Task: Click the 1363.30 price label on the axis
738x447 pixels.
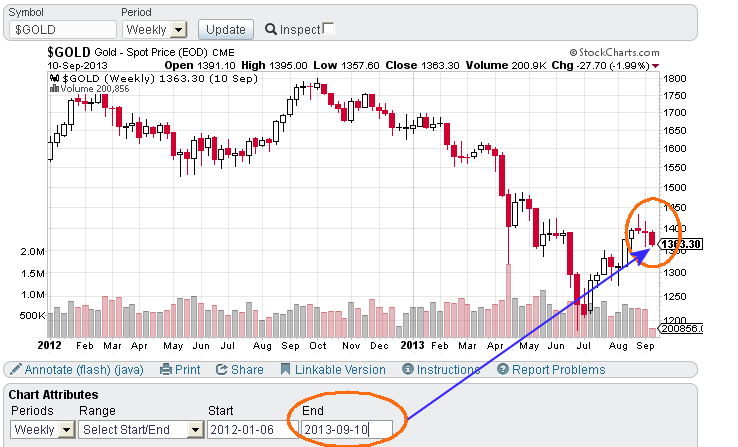Action: 681,244
